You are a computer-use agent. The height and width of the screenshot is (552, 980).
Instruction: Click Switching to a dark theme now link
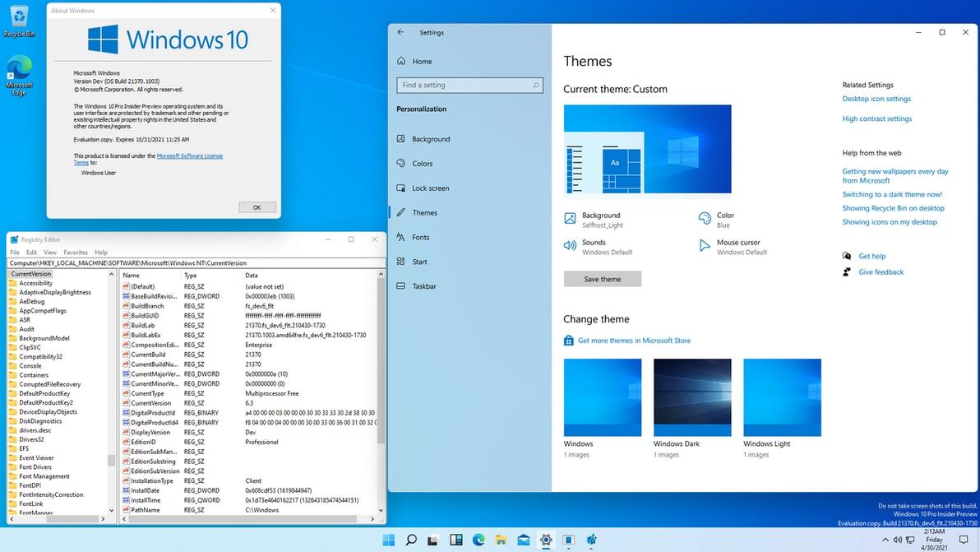coord(892,194)
